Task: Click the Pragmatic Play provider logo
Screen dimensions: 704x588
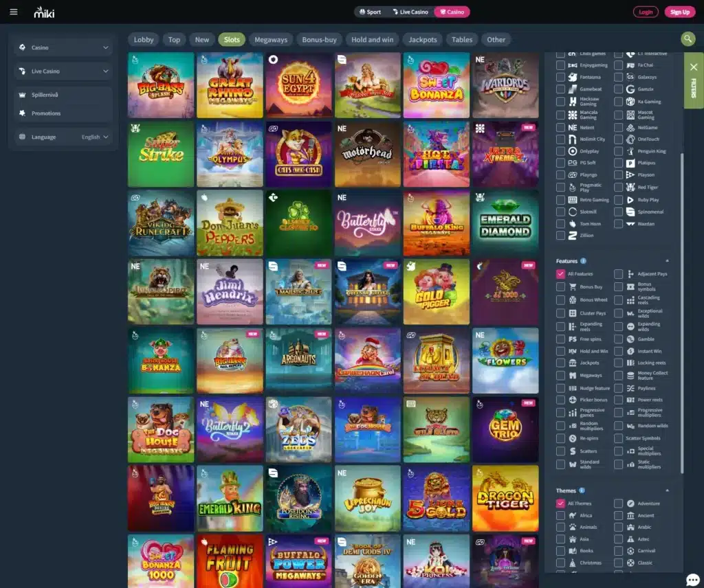Action: (573, 188)
